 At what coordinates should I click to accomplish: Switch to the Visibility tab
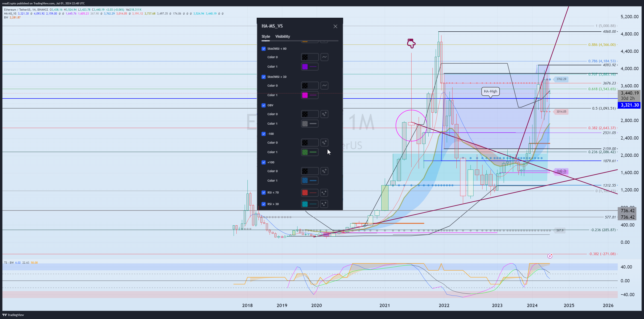click(282, 36)
